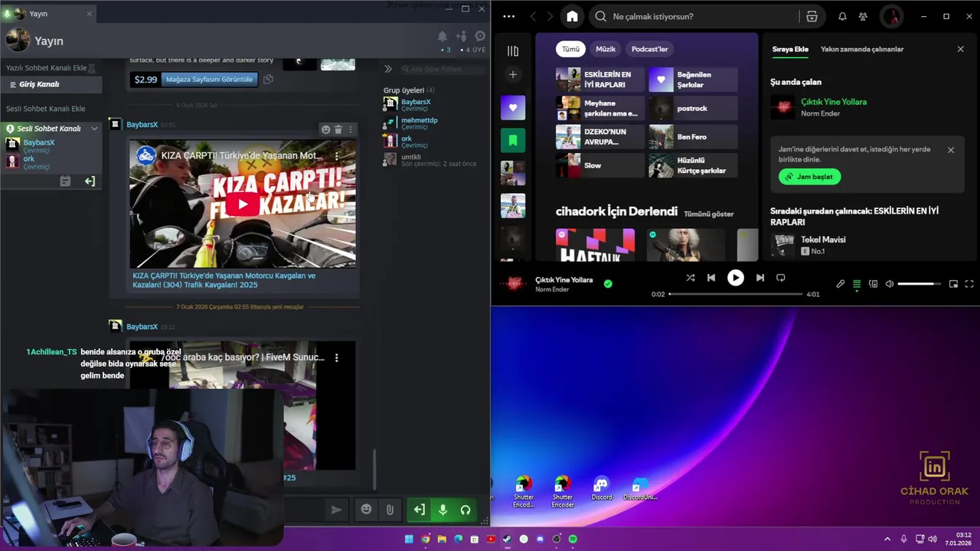Attach file with paperclip icon
980x551 pixels.
[390, 510]
